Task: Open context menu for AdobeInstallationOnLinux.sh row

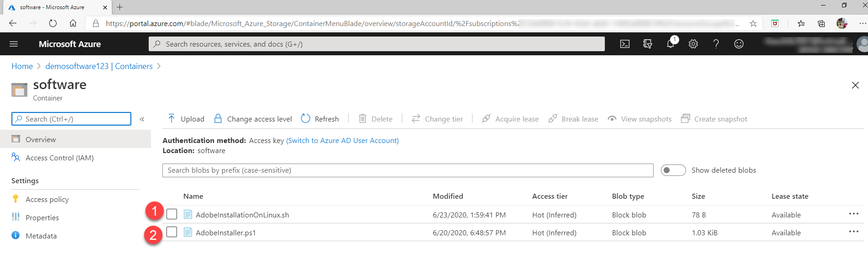Action: 854,214
